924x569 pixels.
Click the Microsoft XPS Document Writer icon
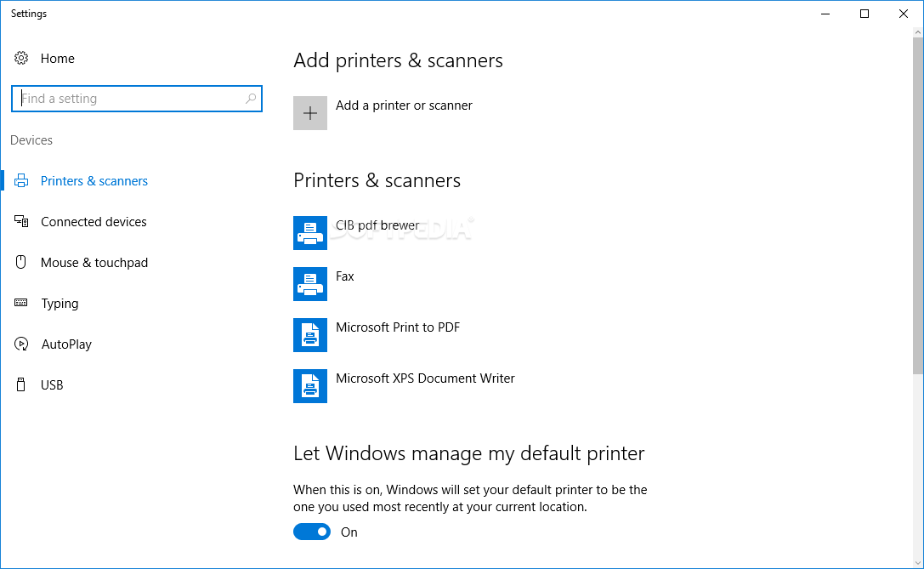click(x=310, y=386)
